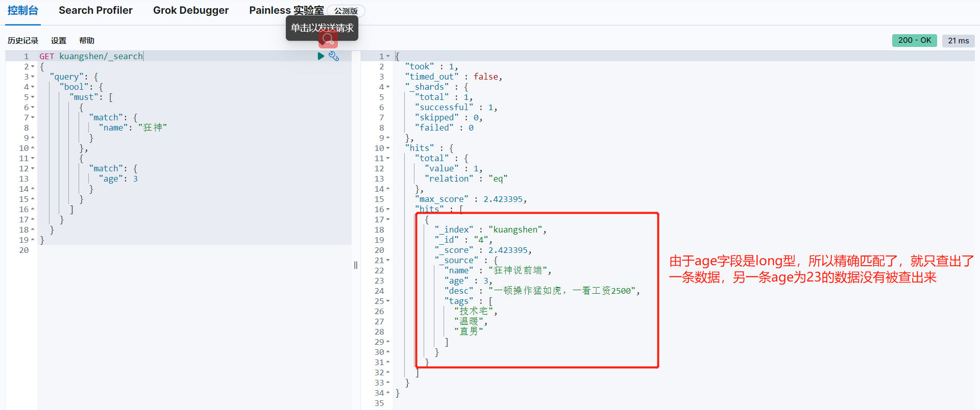Click line number 35 in response editor
The image size is (980, 410).
click(379, 403)
